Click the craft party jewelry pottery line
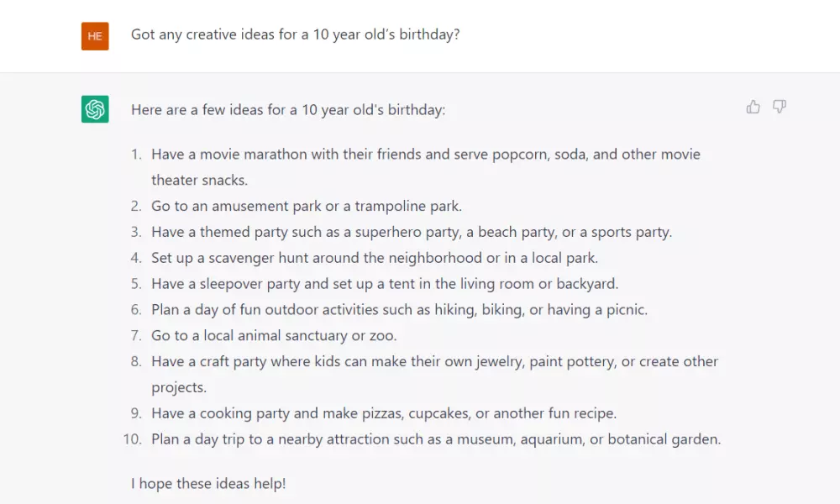The width and height of the screenshot is (840, 504). pos(434,362)
